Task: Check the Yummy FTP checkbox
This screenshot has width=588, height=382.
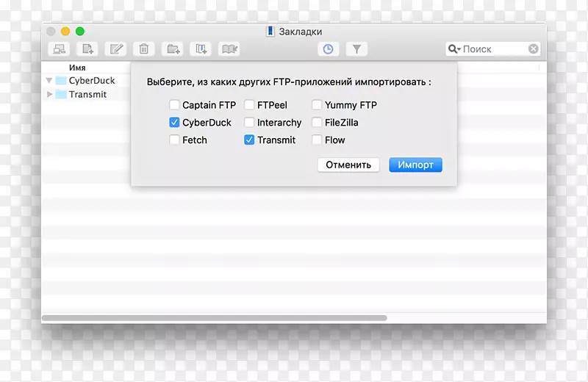Action: coord(317,104)
